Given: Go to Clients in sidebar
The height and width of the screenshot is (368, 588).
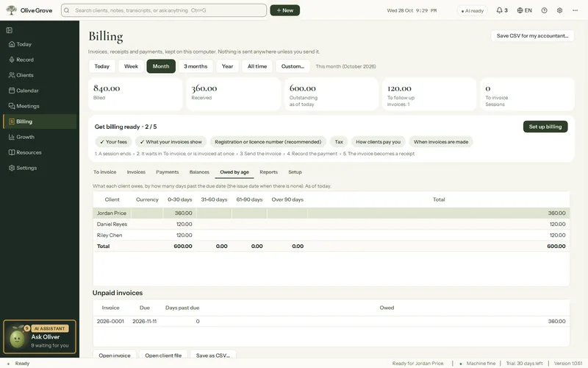Looking at the screenshot, I should (x=40, y=75).
